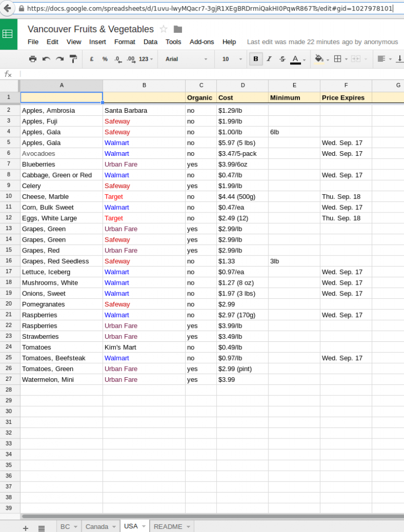Open the Insert menu
The height and width of the screenshot is (532, 404).
point(97,42)
